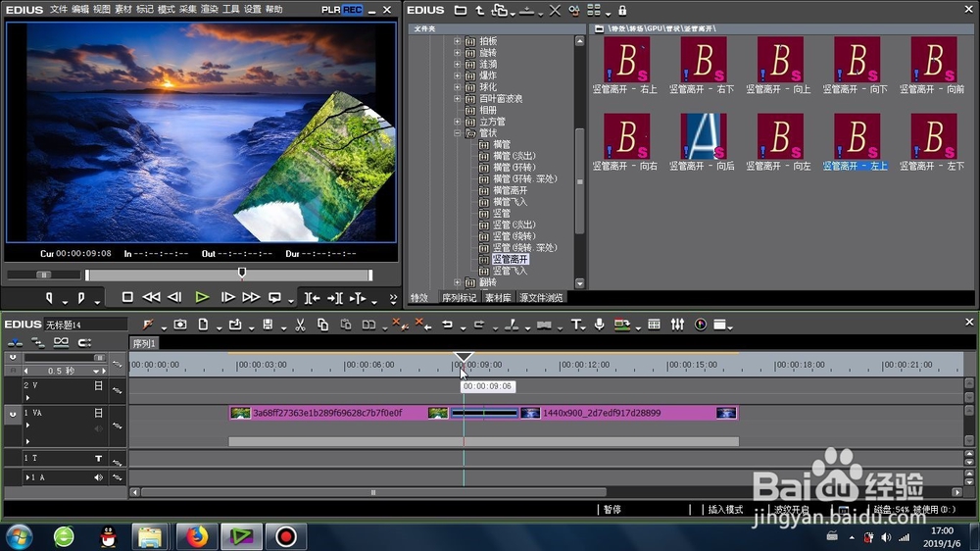
Task: Select 横管离开 in effects tree
Action: [510, 190]
